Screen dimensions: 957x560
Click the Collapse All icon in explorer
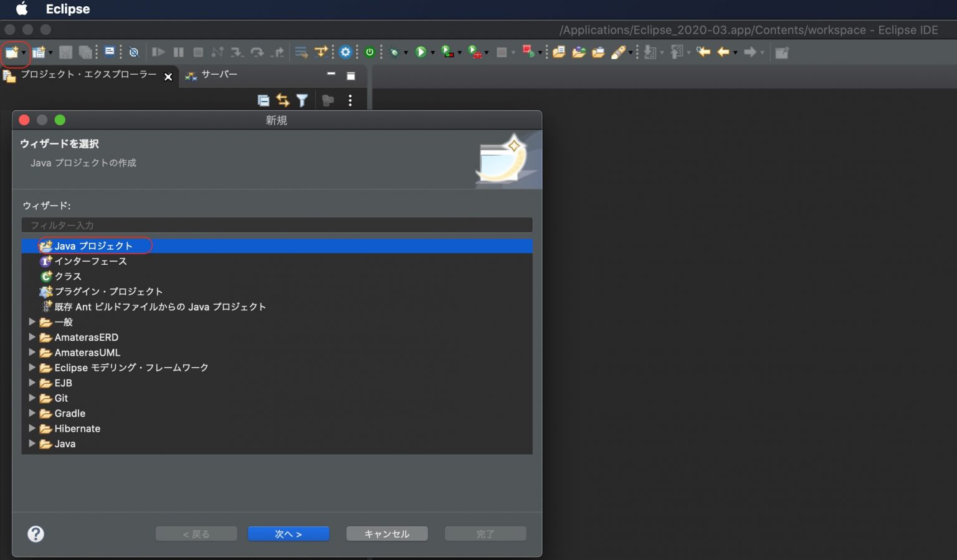264,100
